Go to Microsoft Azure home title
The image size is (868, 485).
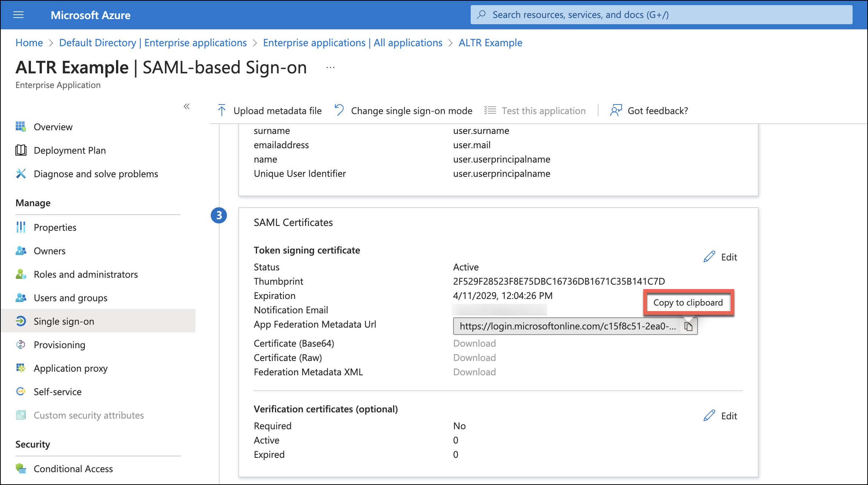(90, 15)
